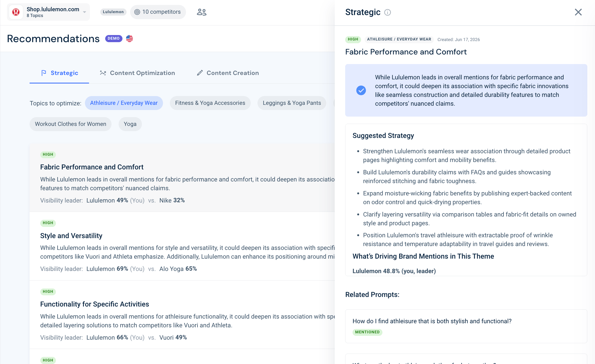Click the target icon beside competitors
Viewport: 595px width, 364px height.
pos(137,12)
